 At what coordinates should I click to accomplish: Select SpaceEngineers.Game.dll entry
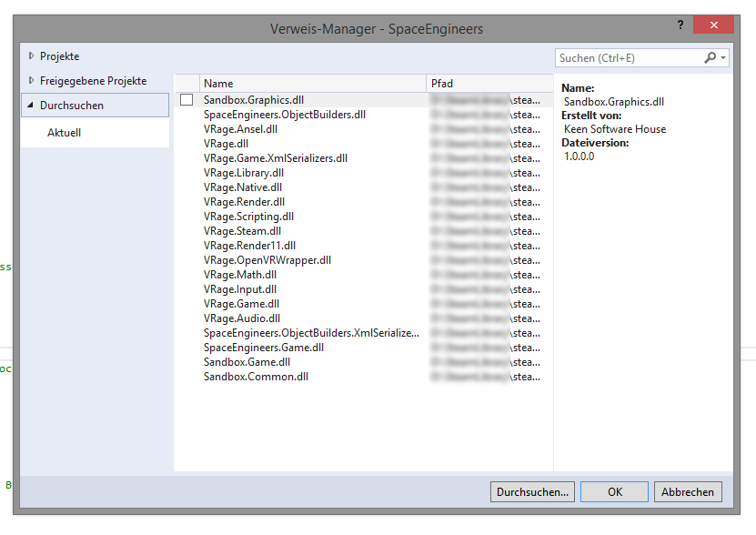click(x=364, y=348)
